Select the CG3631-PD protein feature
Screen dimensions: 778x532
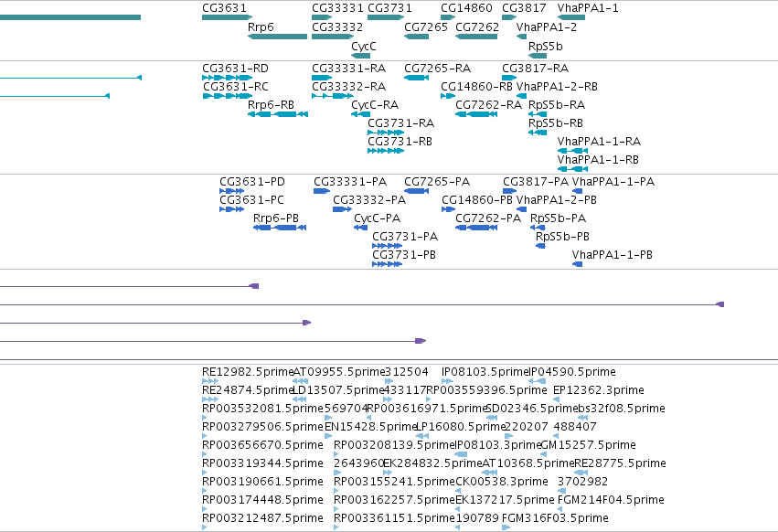(x=231, y=191)
